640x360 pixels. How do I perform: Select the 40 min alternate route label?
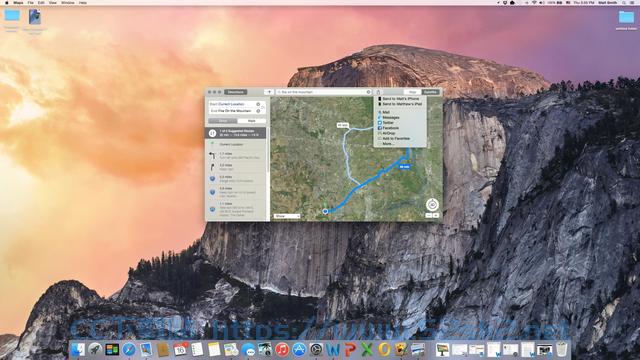point(343,125)
